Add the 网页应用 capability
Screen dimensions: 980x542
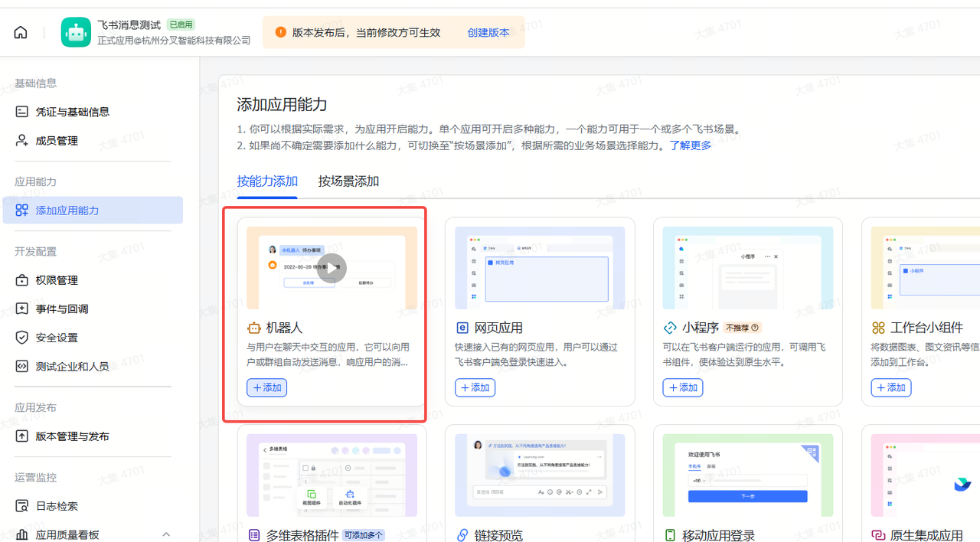click(475, 387)
